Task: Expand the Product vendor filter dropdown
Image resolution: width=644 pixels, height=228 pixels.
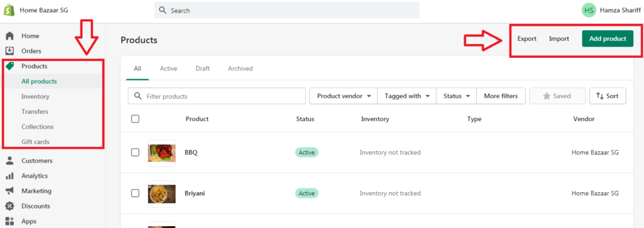Action: pyautogui.click(x=343, y=96)
